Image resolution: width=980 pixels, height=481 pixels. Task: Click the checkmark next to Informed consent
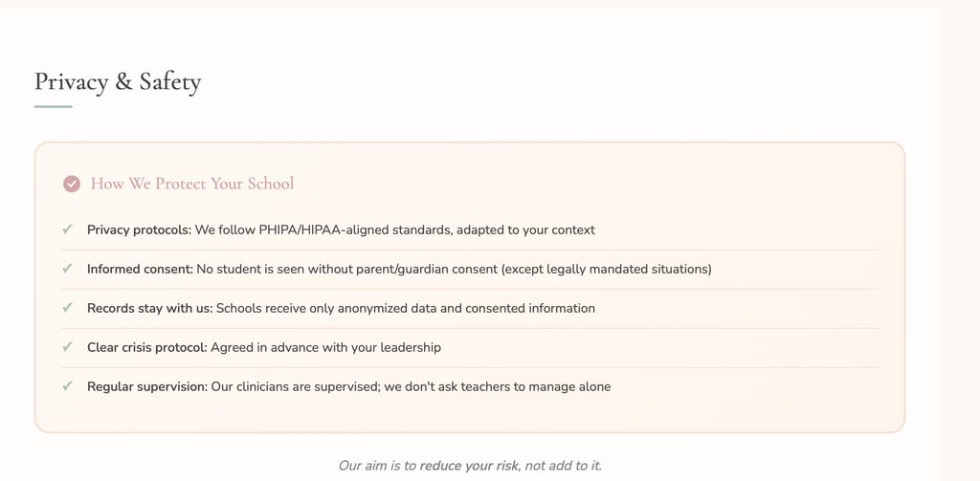(x=67, y=269)
